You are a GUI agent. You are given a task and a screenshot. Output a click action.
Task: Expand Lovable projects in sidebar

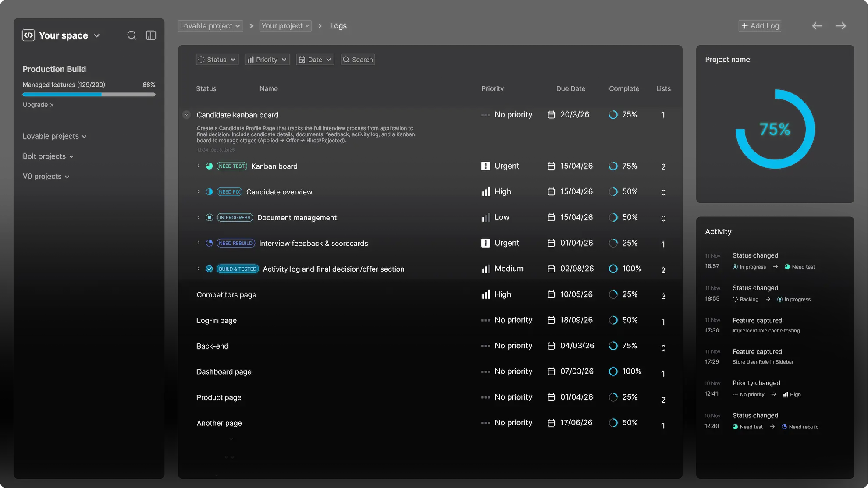(x=54, y=136)
